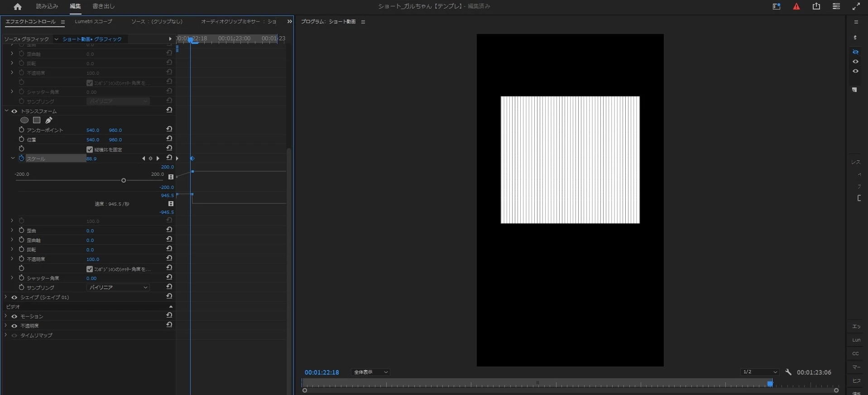Image resolution: width=868 pixels, height=395 pixels.
Task: Click 位置 Y value 960.0
Action: pyautogui.click(x=115, y=140)
